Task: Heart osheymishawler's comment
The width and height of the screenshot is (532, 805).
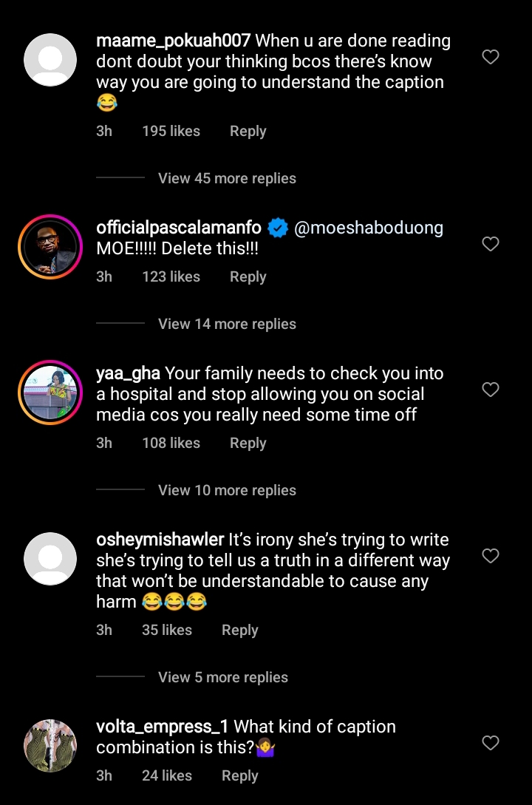Action: click(x=491, y=556)
